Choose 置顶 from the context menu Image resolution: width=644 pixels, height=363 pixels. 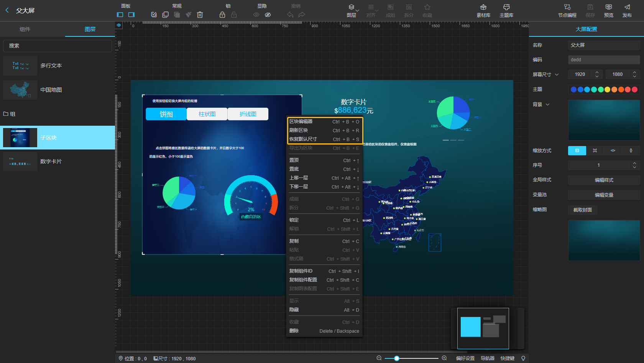[324, 160]
